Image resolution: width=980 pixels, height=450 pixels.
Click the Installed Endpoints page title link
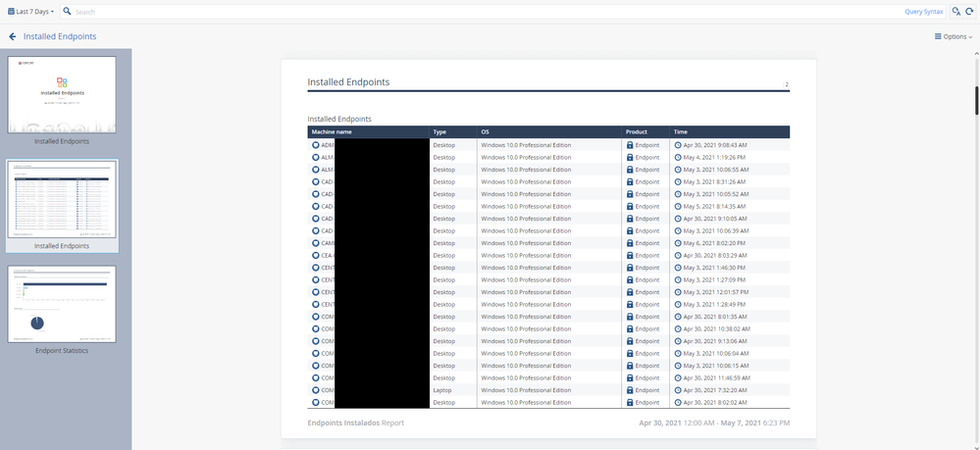[x=60, y=36]
